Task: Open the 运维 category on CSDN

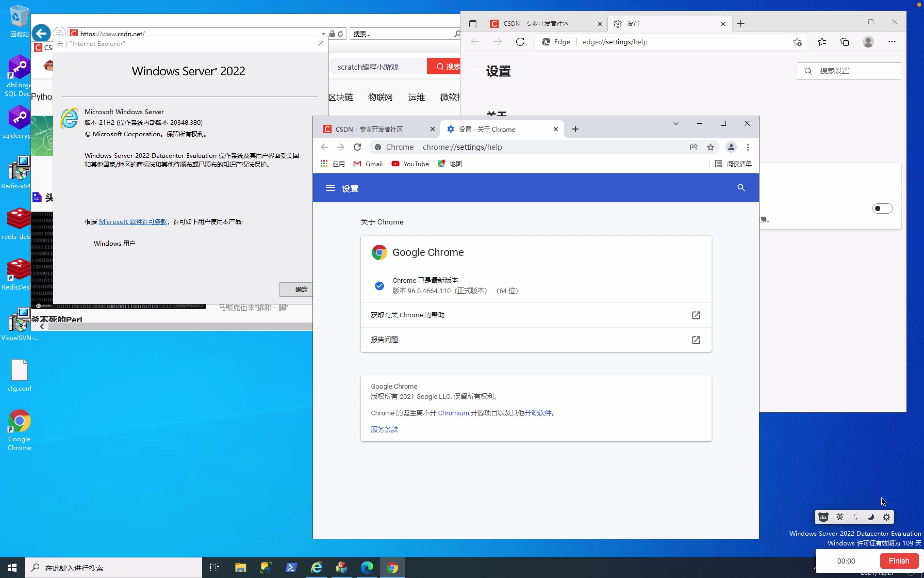Action: (416, 97)
